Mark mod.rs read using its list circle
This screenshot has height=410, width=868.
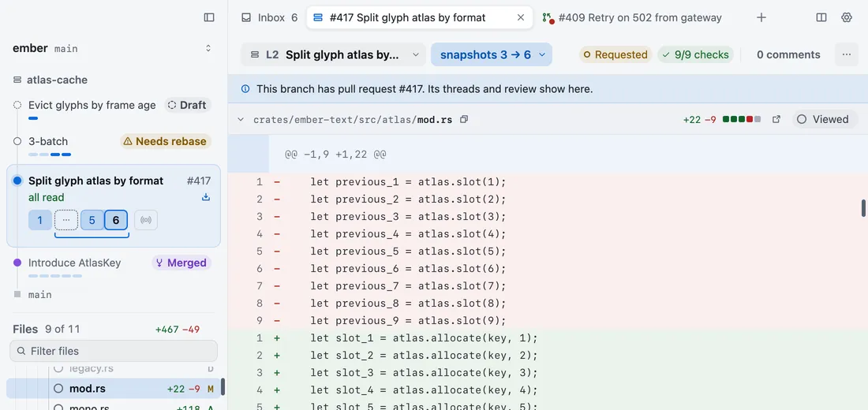tap(58, 389)
